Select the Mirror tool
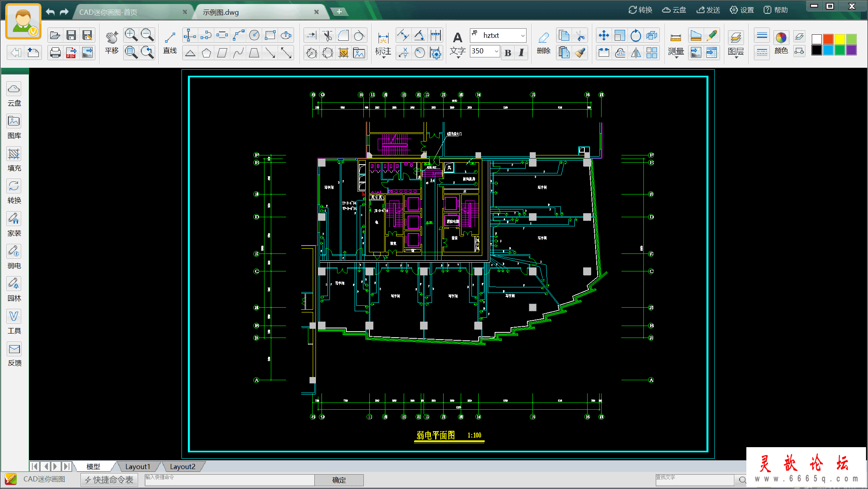This screenshot has height=489, width=868. coord(636,53)
